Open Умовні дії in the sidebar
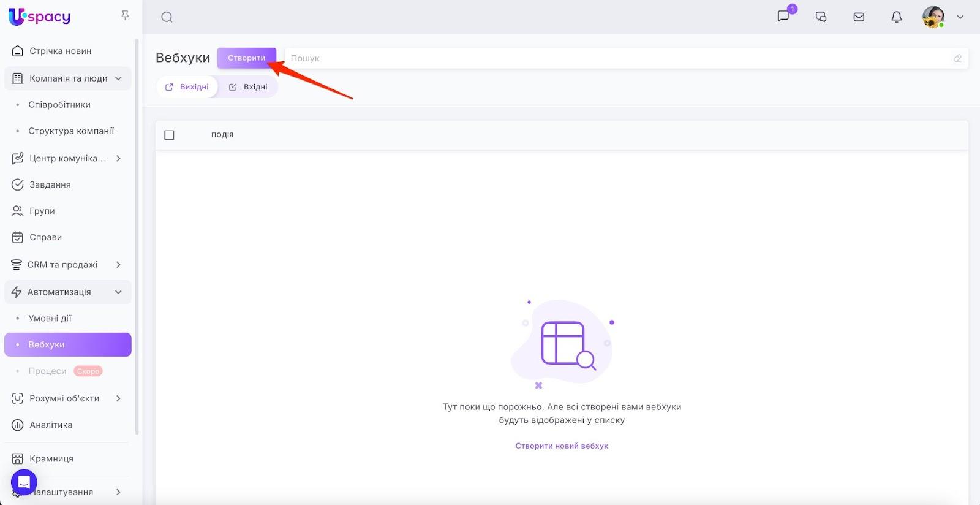 [50, 318]
